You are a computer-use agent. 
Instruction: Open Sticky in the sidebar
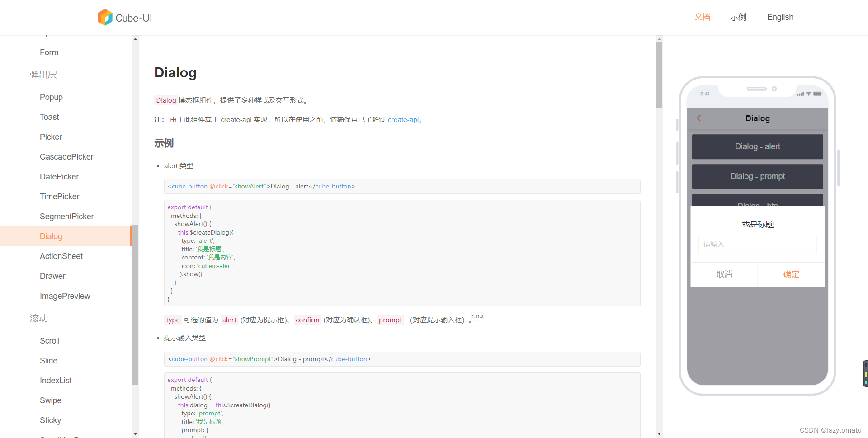click(50, 420)
